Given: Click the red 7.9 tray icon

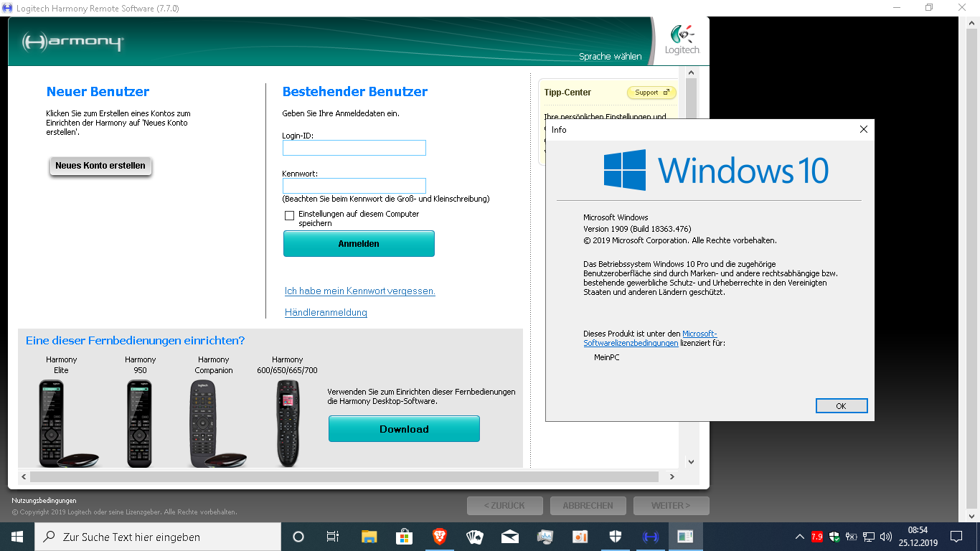Looking at the screenshot, I should 817,537.
